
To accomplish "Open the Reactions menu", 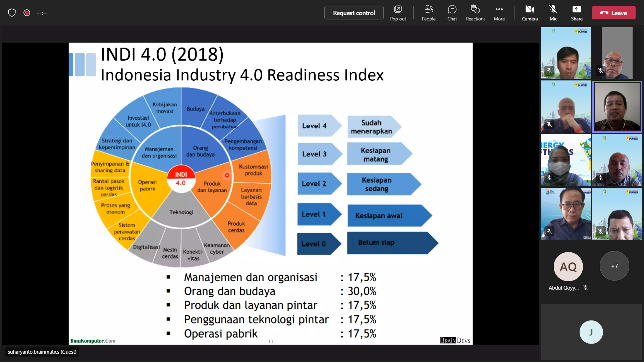I will pos(475,13).
